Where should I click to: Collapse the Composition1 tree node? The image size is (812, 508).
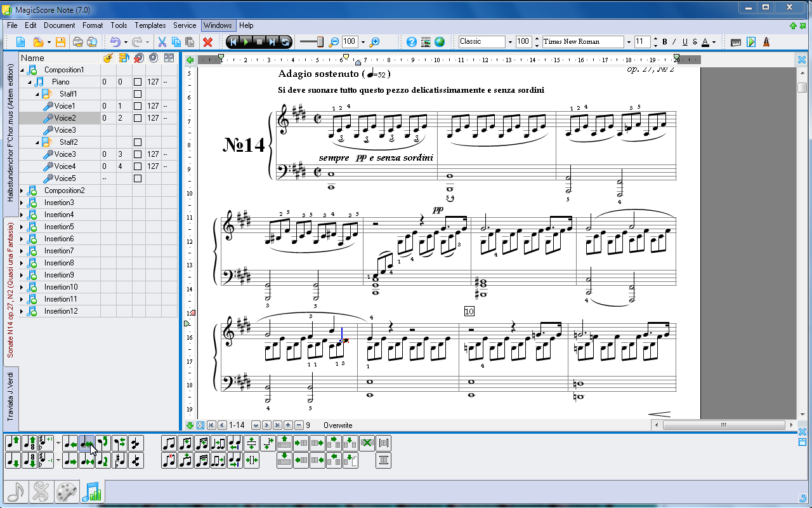[22, 70]
